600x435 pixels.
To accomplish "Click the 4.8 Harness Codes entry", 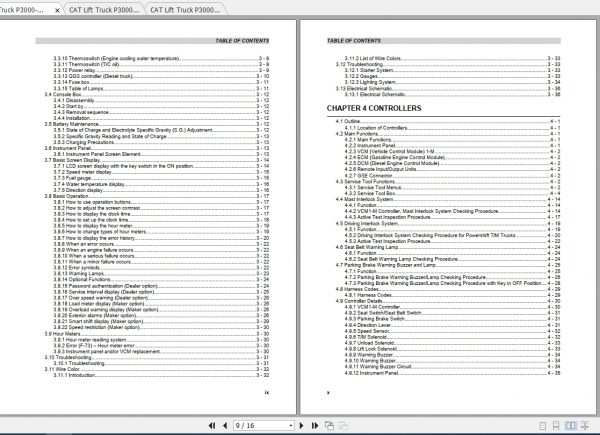I will pyautogui.click(x=448, y=289).
